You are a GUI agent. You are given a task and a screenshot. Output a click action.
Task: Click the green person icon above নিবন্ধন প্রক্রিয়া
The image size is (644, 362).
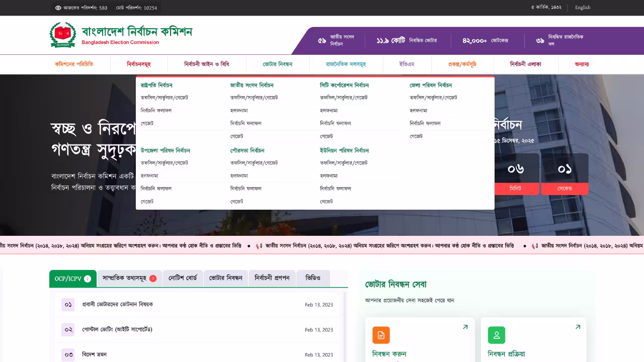(497, 335)
